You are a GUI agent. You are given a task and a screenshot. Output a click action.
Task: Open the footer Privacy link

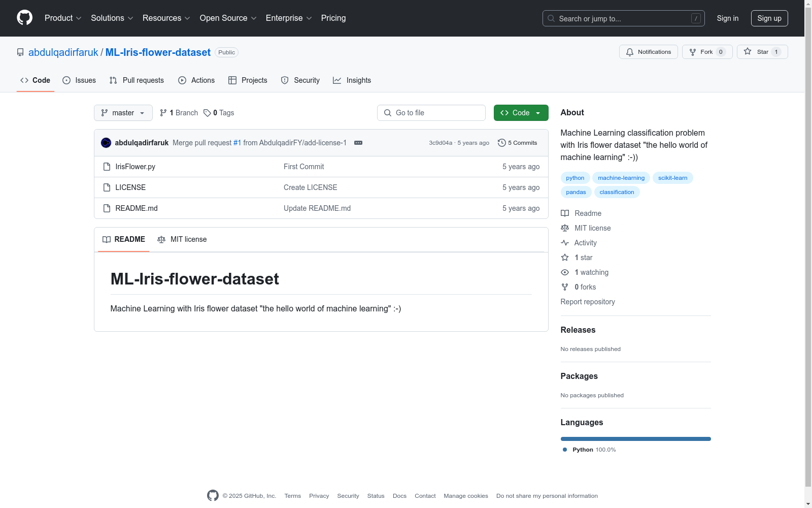click(x=319, y=496)
